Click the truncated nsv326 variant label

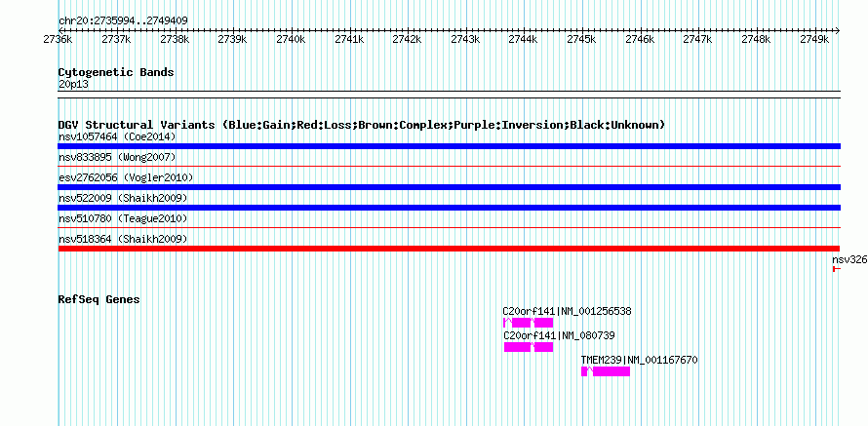pyautogui.click(x=849, y=259)
